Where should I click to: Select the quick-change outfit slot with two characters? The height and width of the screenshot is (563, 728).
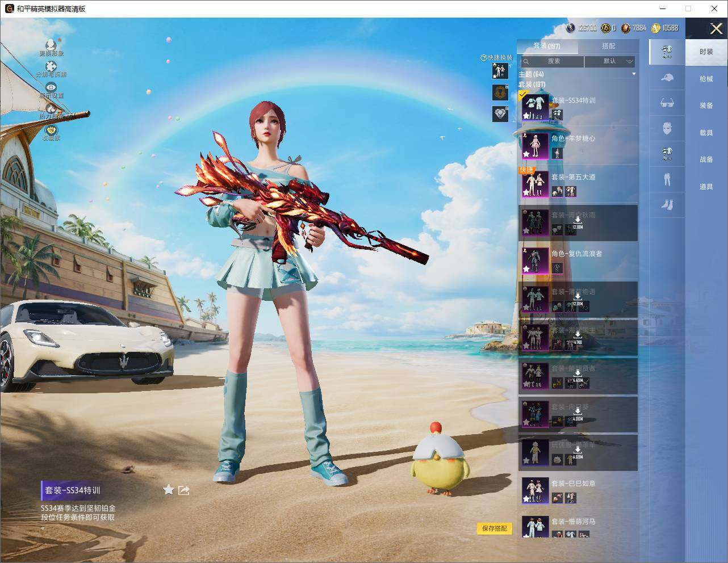coord(500,71)
